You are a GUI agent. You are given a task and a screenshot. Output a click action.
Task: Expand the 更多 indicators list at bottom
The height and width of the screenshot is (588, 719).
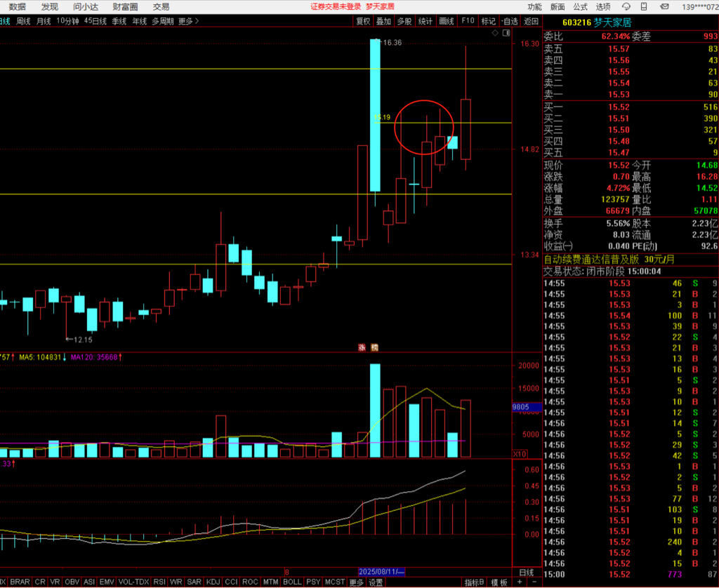click(356, 582)
